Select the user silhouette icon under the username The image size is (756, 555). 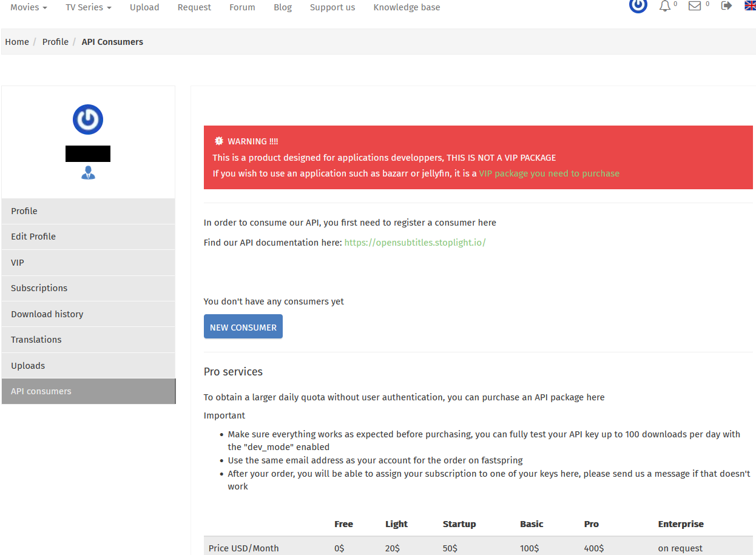coord(87,172)
